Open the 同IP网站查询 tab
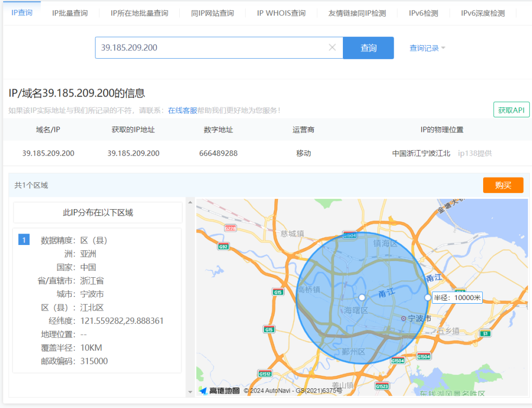This screenshot has height=408, width=532. (212, 13)
